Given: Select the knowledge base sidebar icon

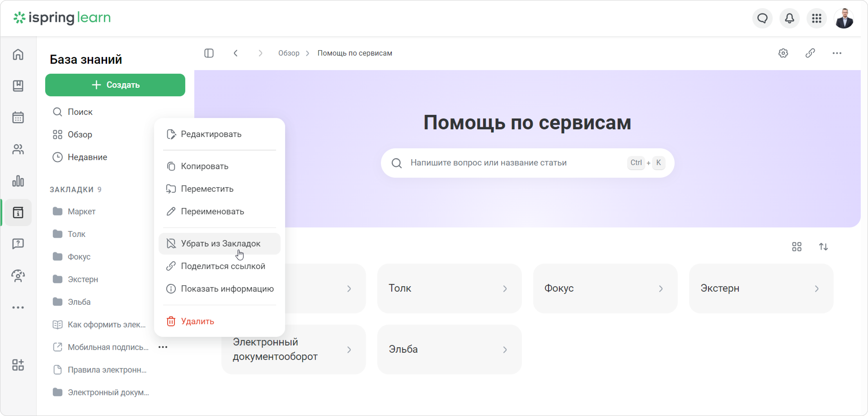Looking at the screenshot, I should (18, 212).
